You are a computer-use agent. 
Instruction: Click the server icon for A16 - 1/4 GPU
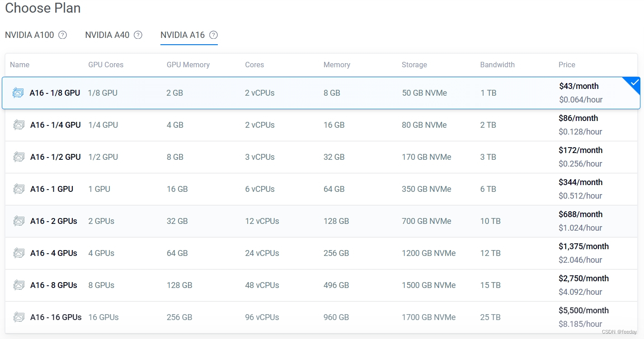tap(19, 125)
